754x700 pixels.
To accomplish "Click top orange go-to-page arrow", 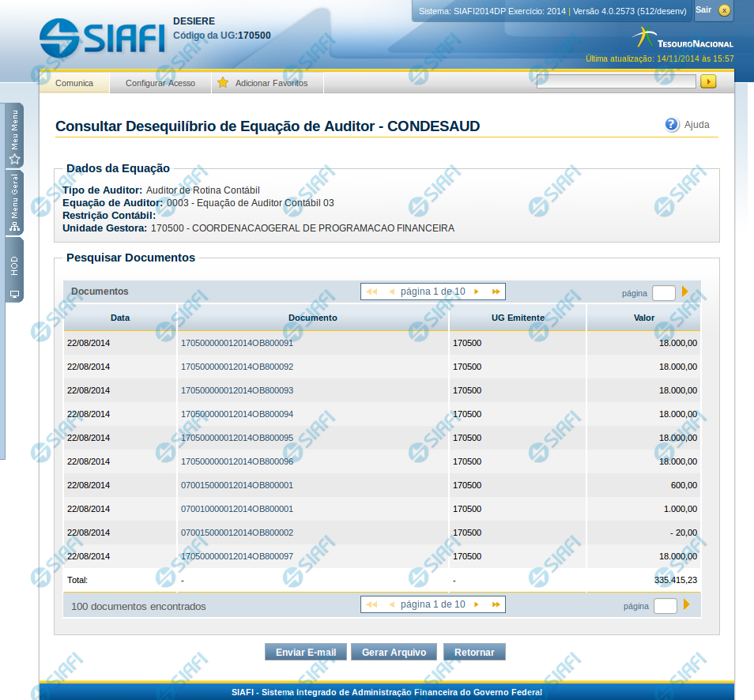I will click(x=685, y=292).
